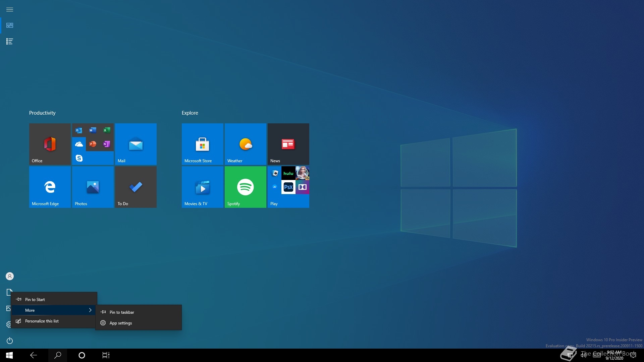
Task: Open Cortana from the taskbar
Action: point(82,355)
